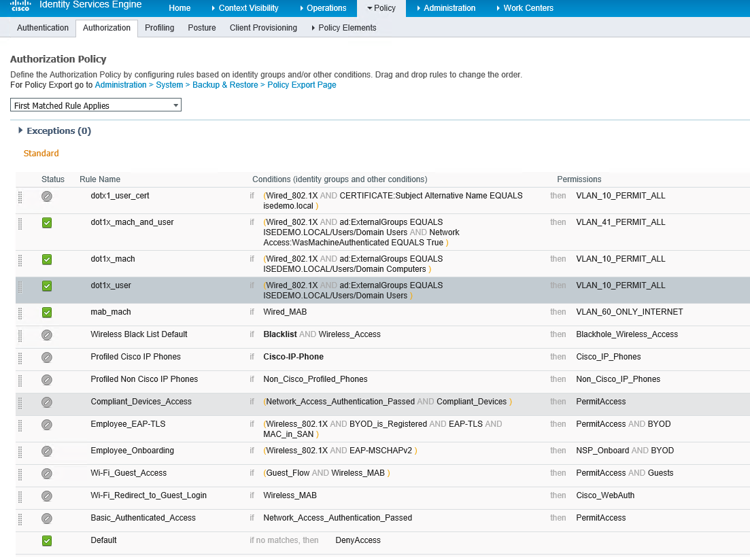Click the green status check for dot1x_user rule

coord(47,286)
